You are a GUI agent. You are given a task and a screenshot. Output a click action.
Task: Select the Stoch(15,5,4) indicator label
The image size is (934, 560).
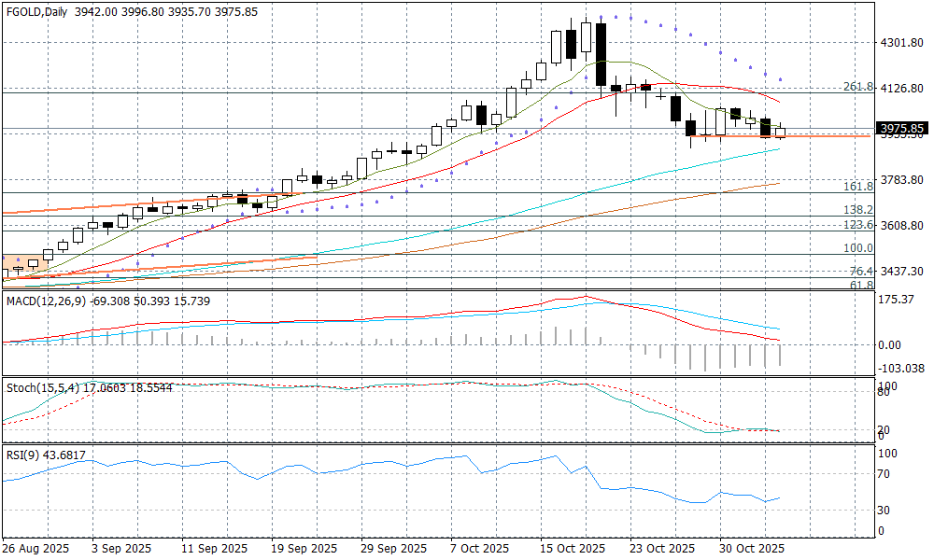[x=44, y=385]
